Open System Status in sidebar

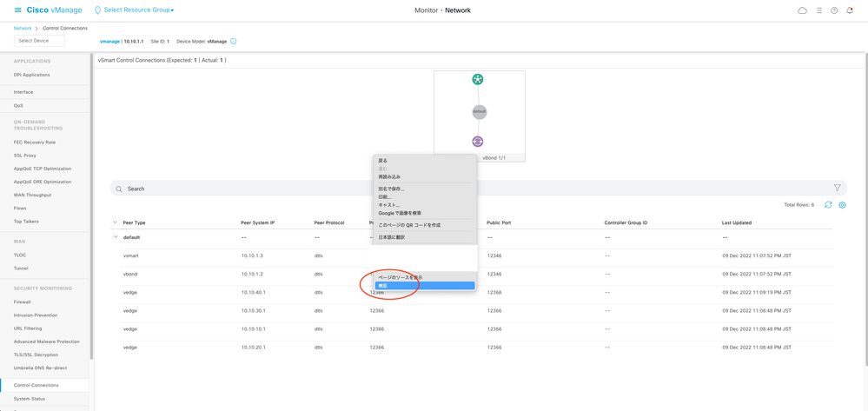pyautogui.click(x=30, y=399)
